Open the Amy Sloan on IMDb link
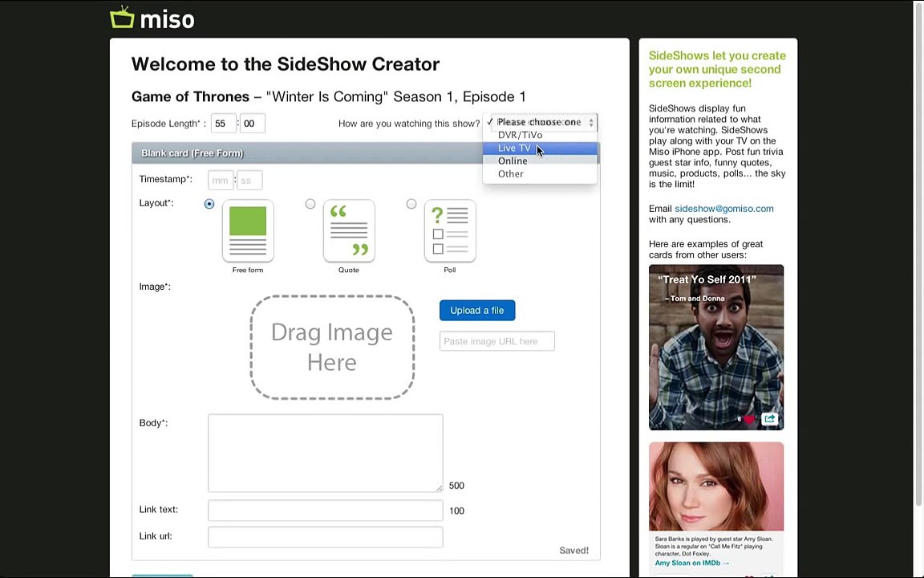Viewport: 924px width, 578px height. [x=692, y=564]
